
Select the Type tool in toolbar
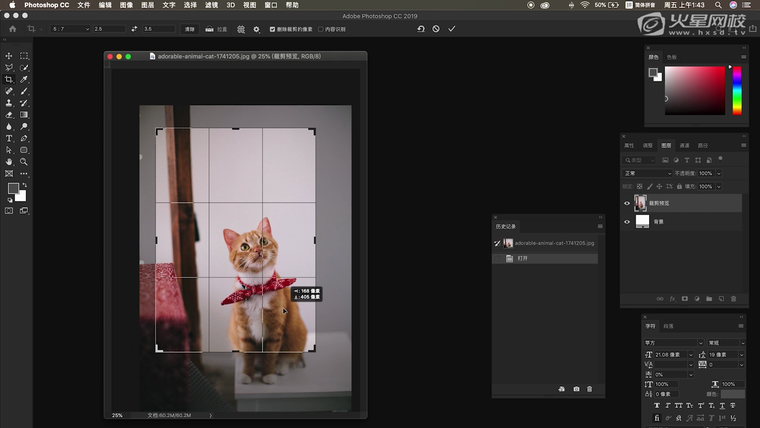9,138
